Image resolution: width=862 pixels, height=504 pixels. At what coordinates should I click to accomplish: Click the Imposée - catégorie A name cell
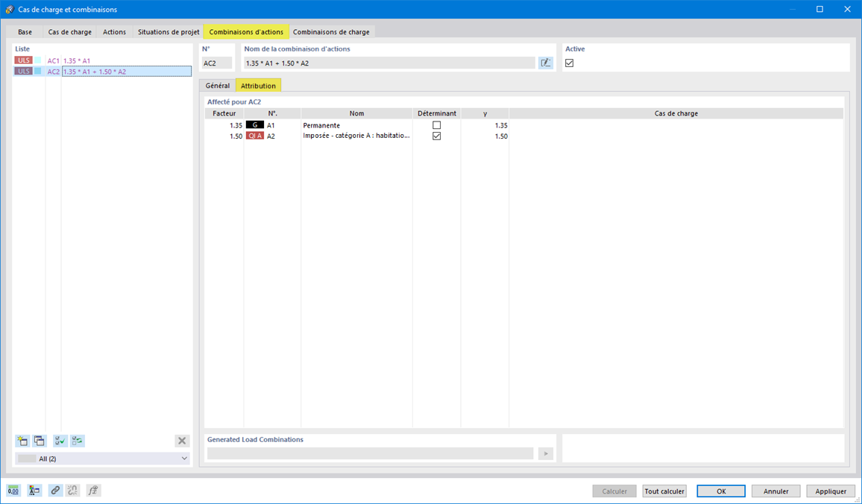356,136
